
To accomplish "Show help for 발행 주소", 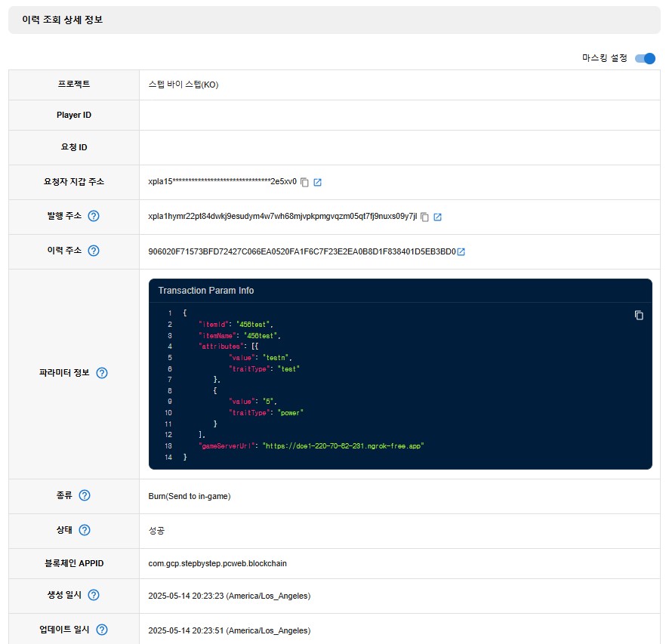I will point(94,216).
